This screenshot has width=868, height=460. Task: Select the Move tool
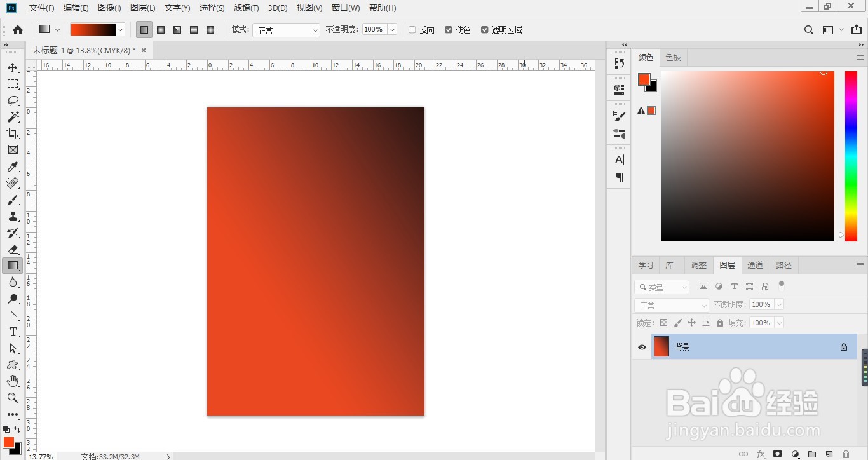click(13, 67)
